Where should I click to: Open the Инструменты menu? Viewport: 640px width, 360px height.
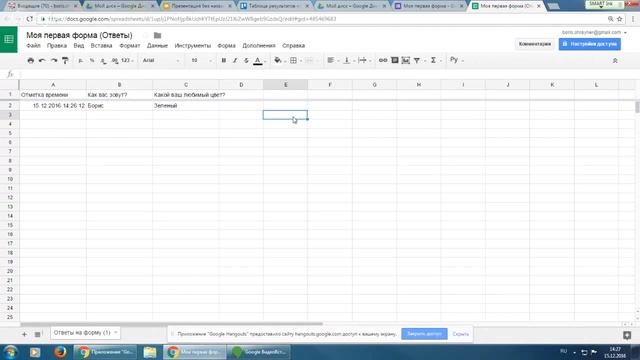(193, 46)
